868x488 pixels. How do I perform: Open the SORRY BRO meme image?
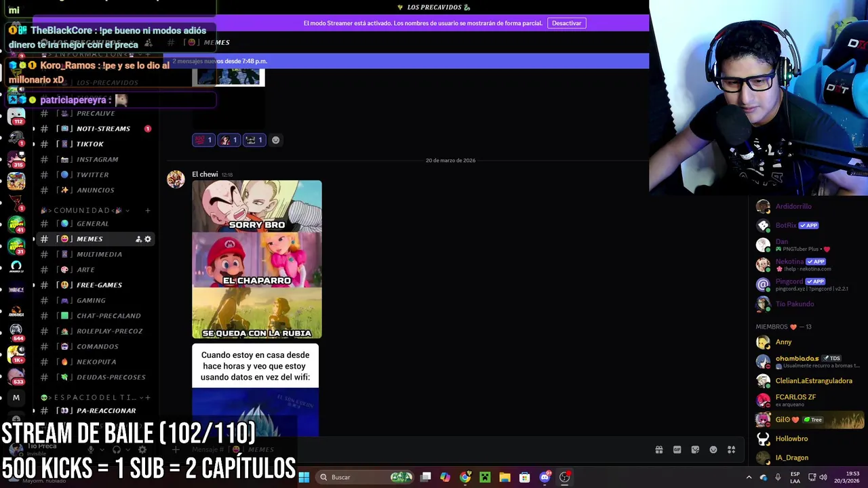click(257, 259)
